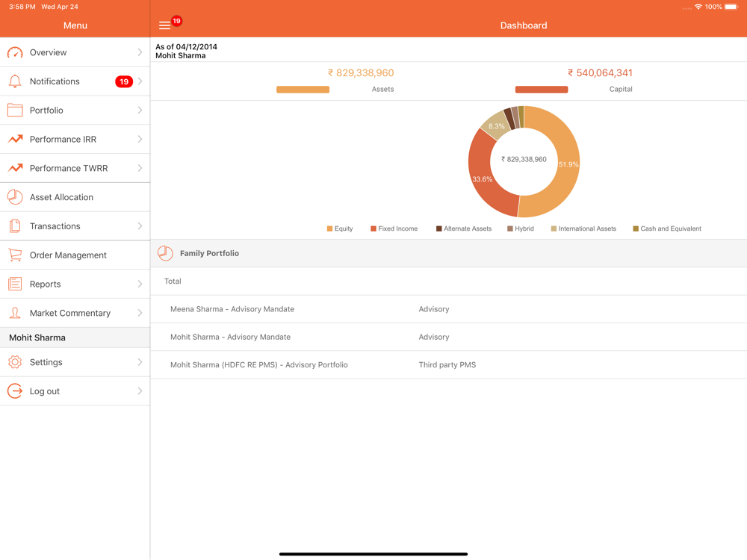Viewport: 747px width, 560px height.
Task: Tap the Asset Allocation pie icon
Action: (15, 197)
